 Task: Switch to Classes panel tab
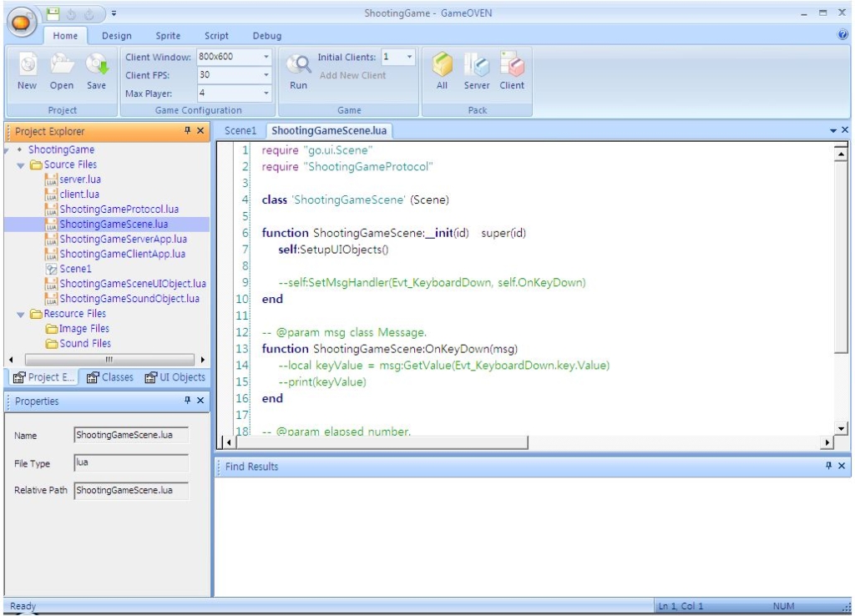110,377
